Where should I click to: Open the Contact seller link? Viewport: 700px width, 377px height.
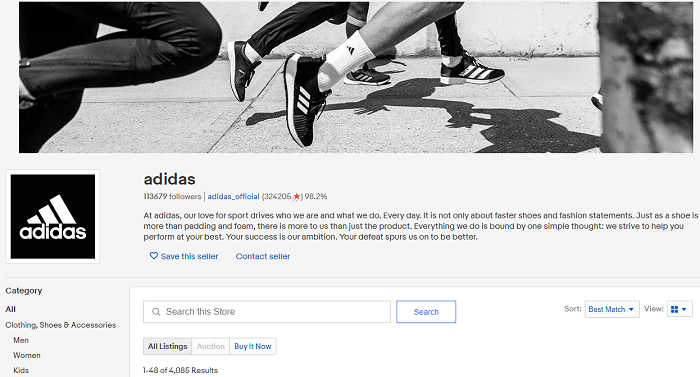pyautogui.click(x=263, y=256)
